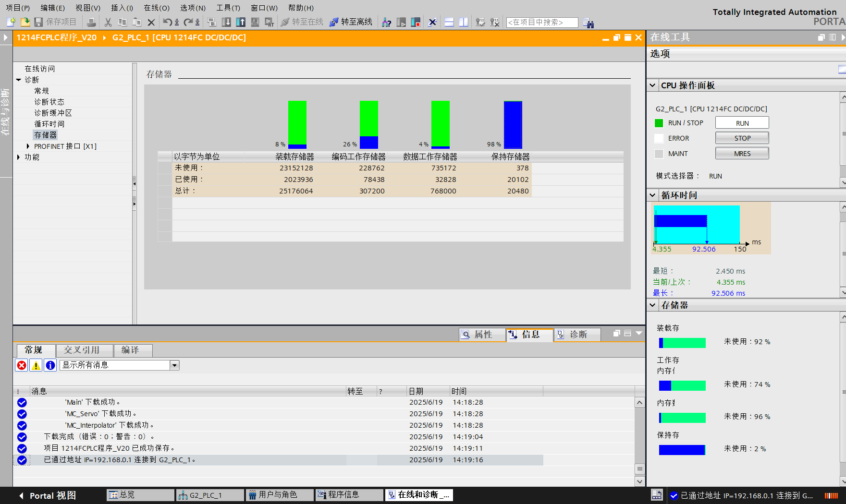Click the Cut scissors icon
This screenshot has height=504, width=846.
click(108, 22)
